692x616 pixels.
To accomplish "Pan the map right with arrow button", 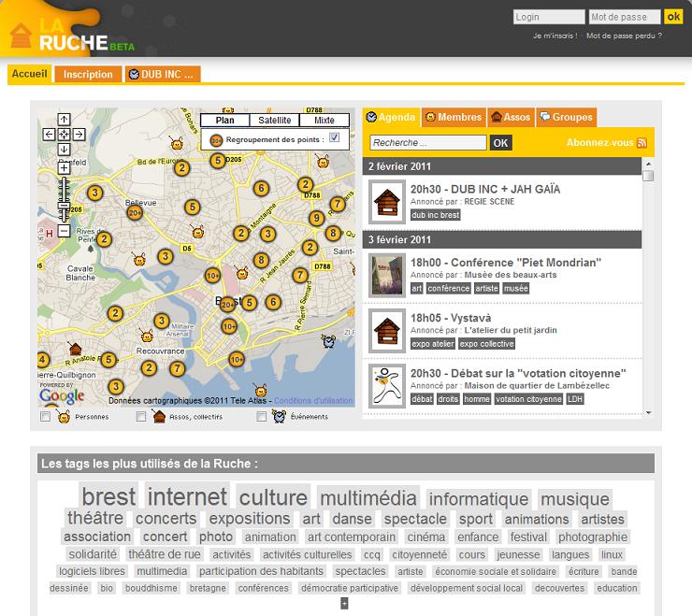I will pos(79,135).
